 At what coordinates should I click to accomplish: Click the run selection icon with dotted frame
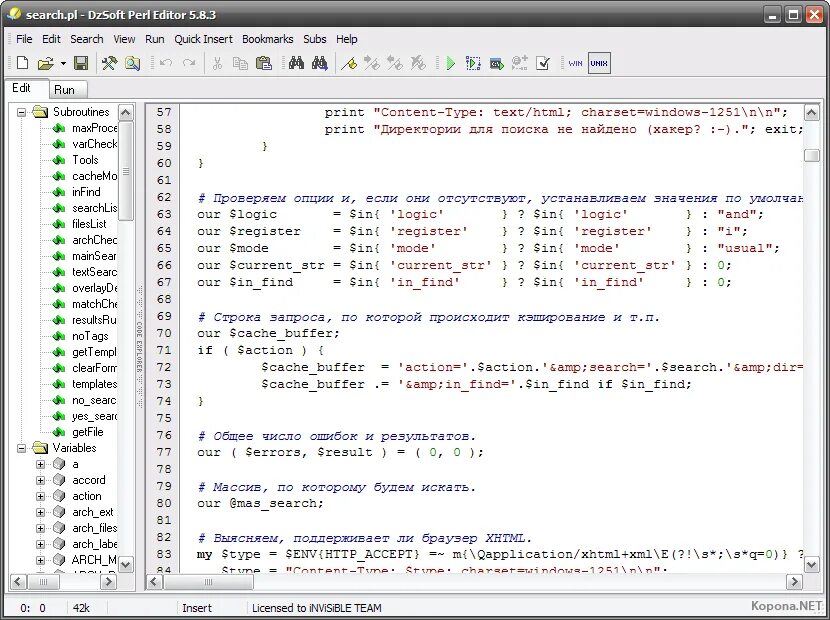[473, 64]
